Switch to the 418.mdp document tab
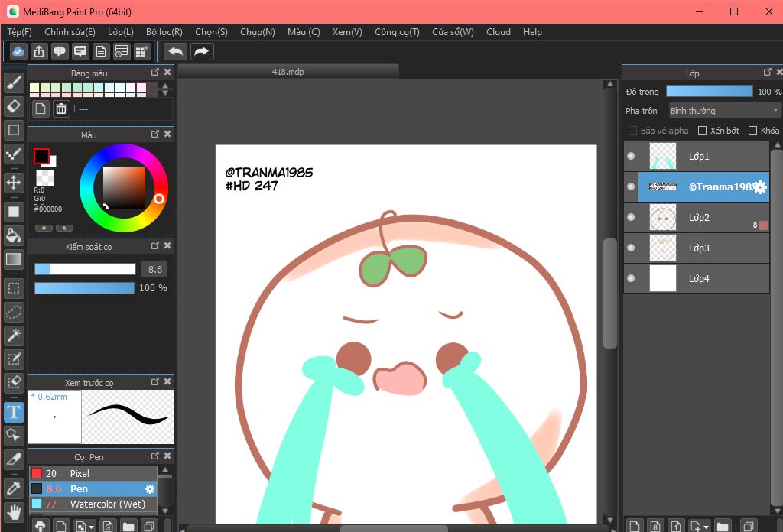 pos(288,72)
